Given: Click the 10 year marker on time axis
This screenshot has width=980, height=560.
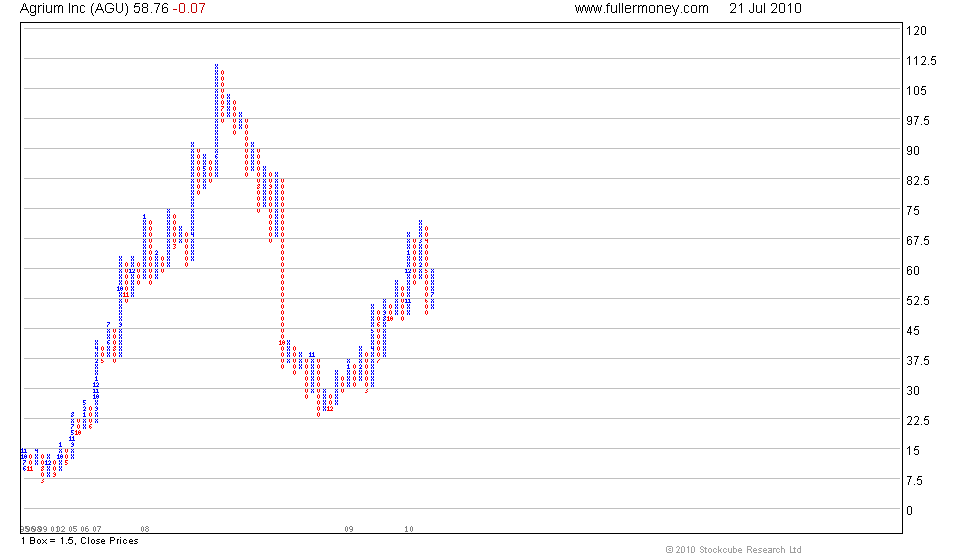Looking at the screenshot, I should click(409, 529).
